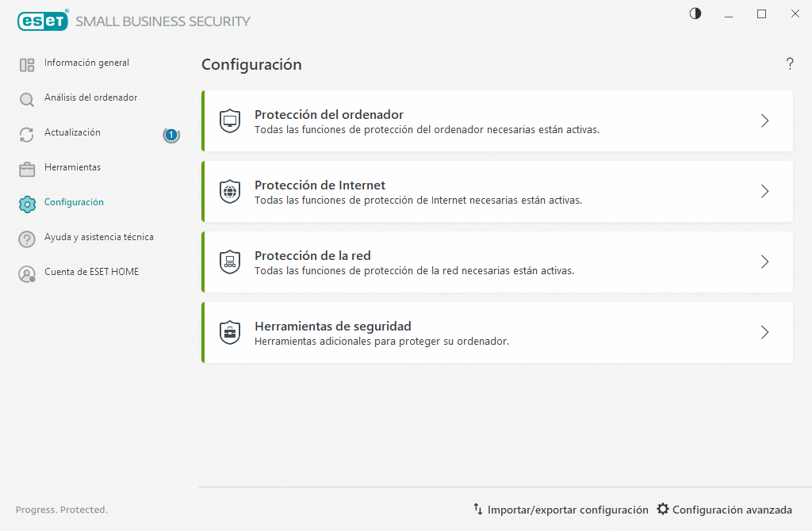Open Cuenta de ESET HOME profile icon

[26, 273]
